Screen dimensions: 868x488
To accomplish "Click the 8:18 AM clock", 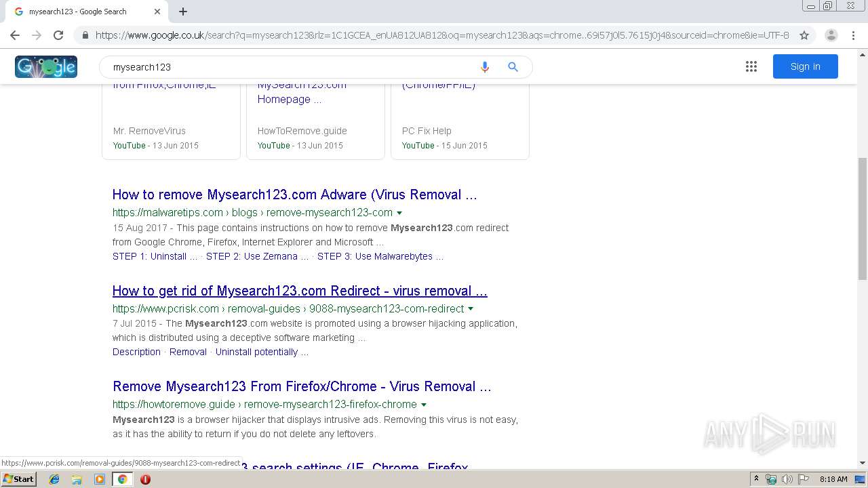I will point(833,479).
